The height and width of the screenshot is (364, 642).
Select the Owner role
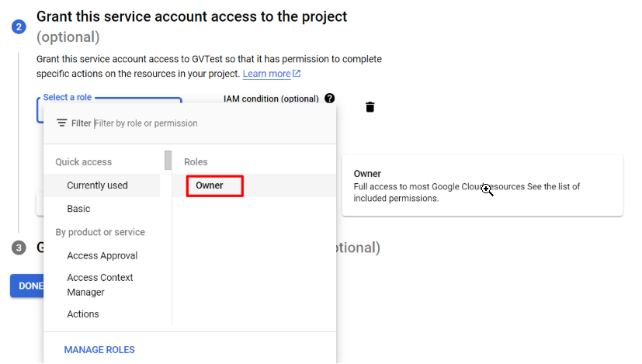coord(210,185)
